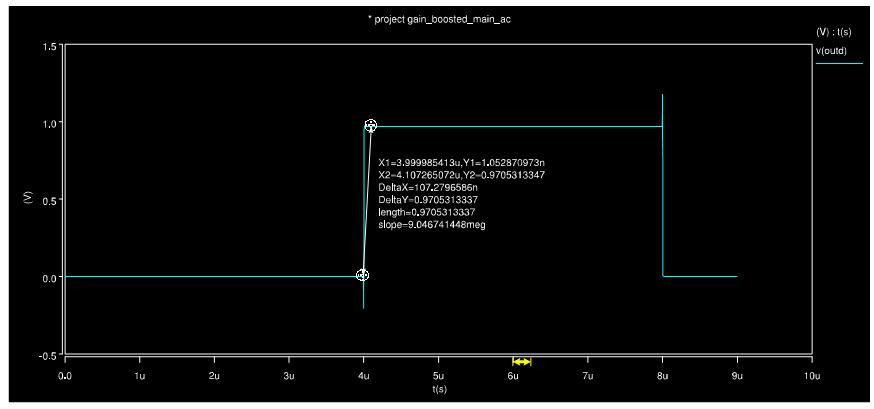This screenshot has width=874, height=409.
Task: Click the length=0.9705313337 readout
Action: (x=426, y=212)
